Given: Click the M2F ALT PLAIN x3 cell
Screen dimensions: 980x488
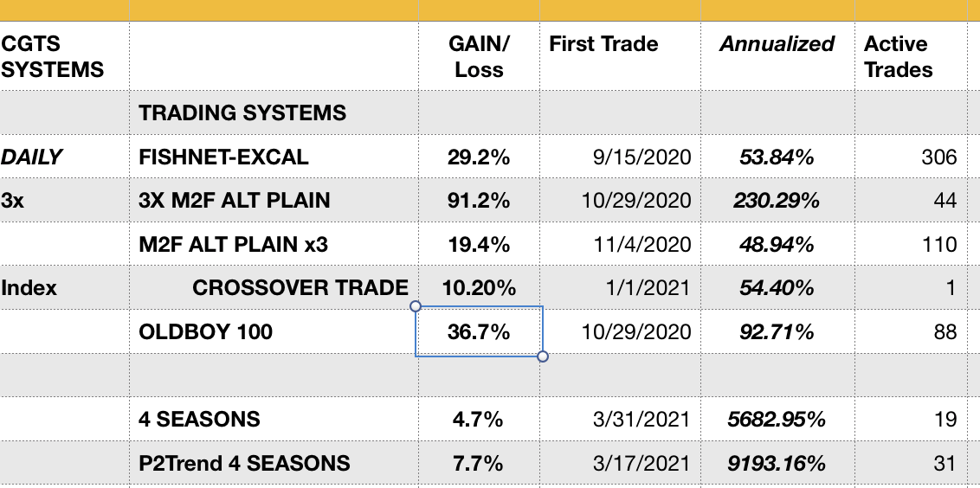Looking at the screenshot, I should point(234,245).
